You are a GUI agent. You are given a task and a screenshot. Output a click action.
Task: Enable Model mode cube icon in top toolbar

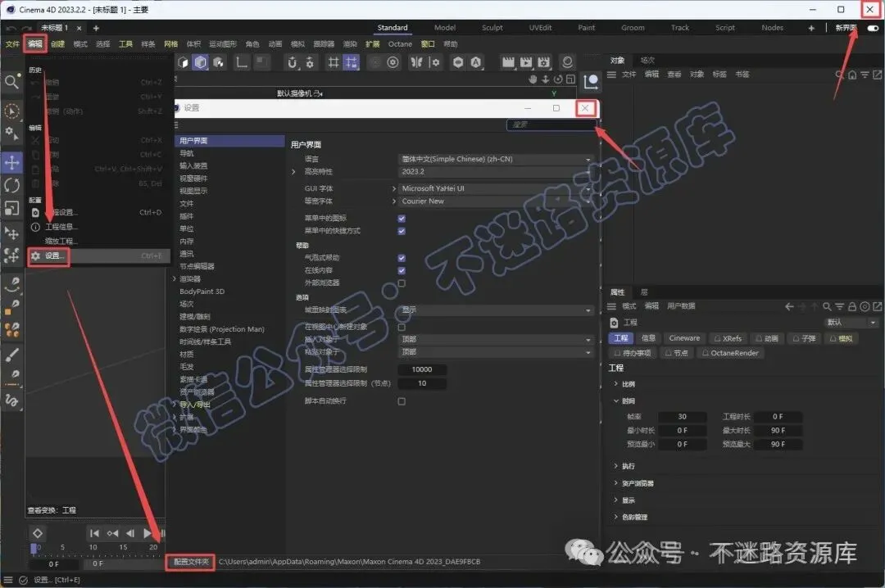click(x=201, y=62)
